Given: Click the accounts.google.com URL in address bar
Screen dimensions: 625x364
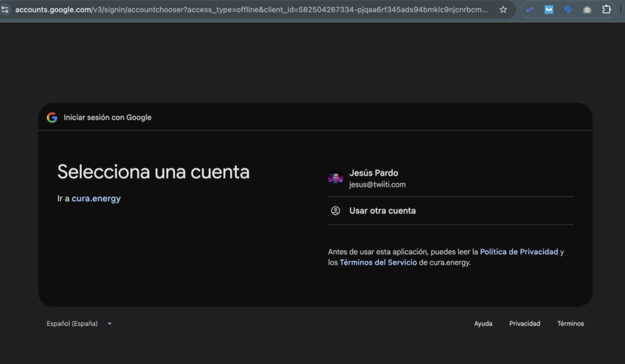Looking at the screenshot, I should [x=251, y=10].
